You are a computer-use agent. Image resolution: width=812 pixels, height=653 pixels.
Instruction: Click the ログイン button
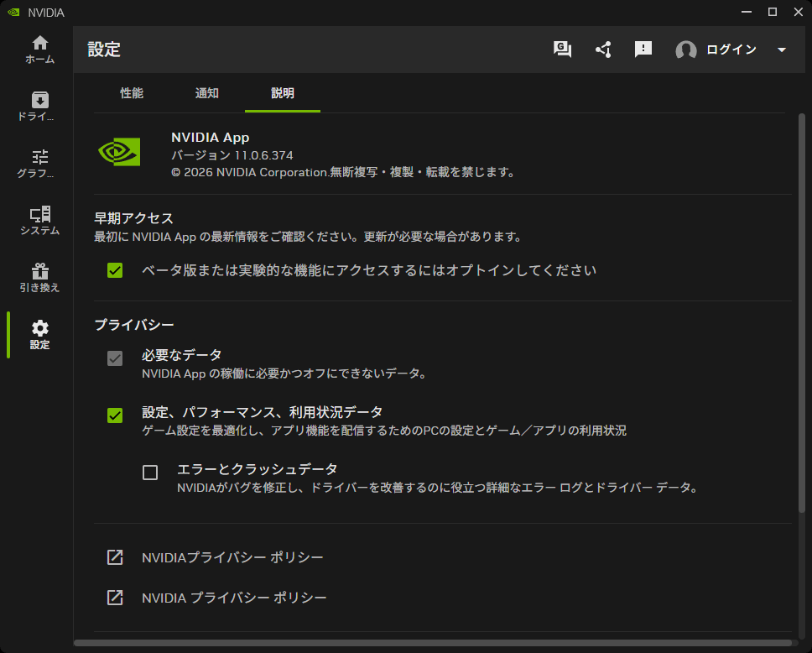[731, 50]
